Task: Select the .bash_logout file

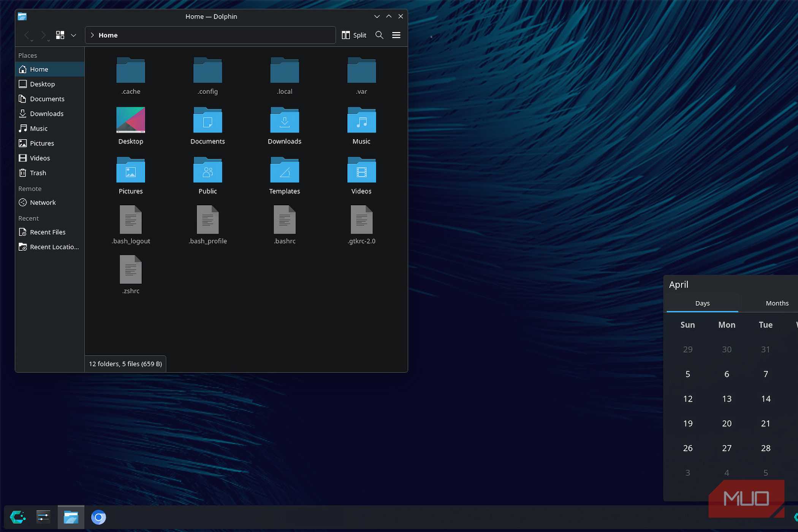Action: point(131,220)
